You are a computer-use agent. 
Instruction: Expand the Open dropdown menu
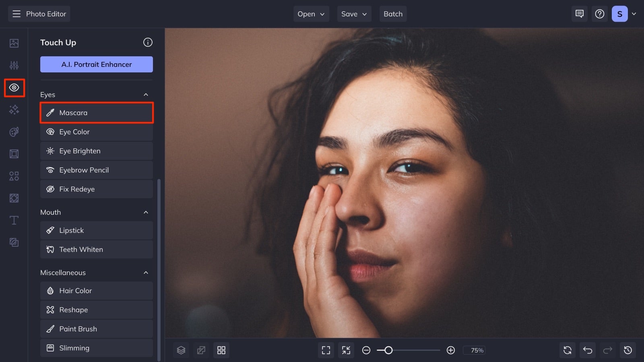[x=311, y=14]
